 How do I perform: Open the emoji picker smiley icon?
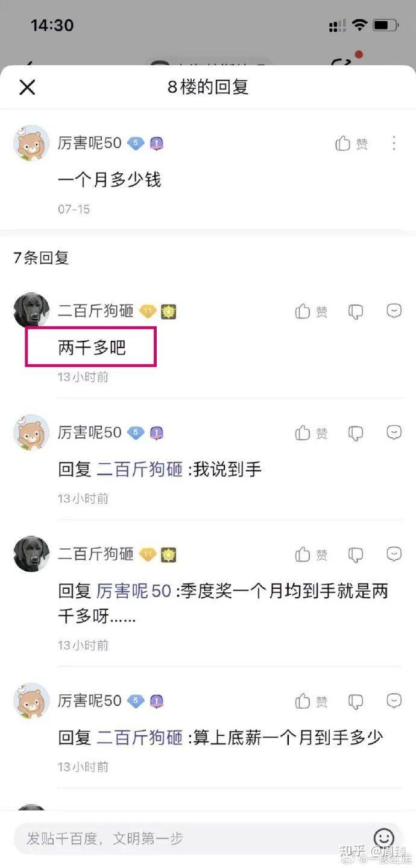(384, 837)
